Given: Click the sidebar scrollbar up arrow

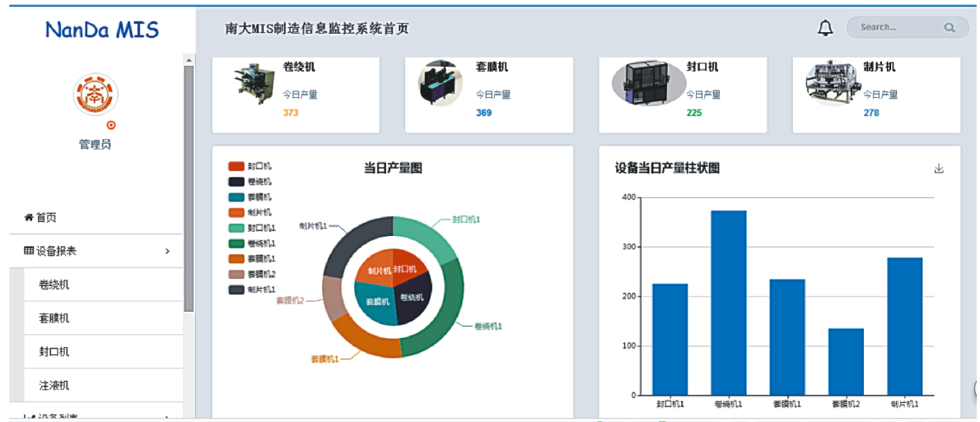Looking at the screenshot, I should click(x=189, y=61).
